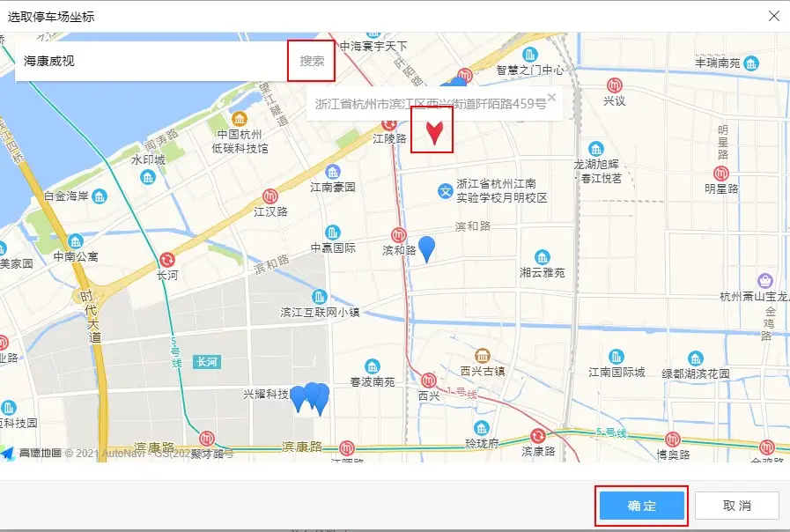This screenshot has width=790, height=532.
Task: Cancel the dialog with 取消 button
Action: 736,506
